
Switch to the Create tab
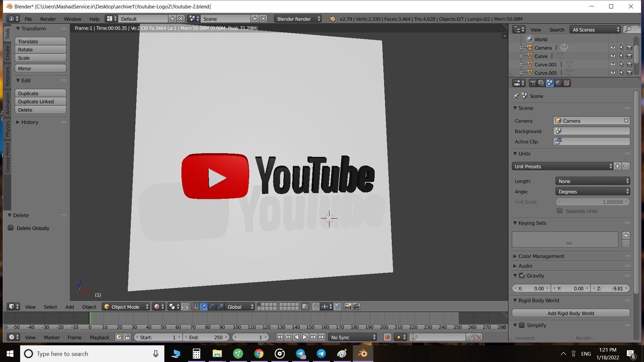pyautogui.click(x=7, y=53)
